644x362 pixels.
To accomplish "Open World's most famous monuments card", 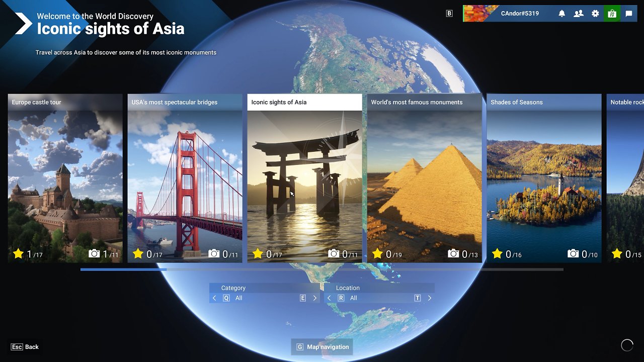I will click(425, 178).
